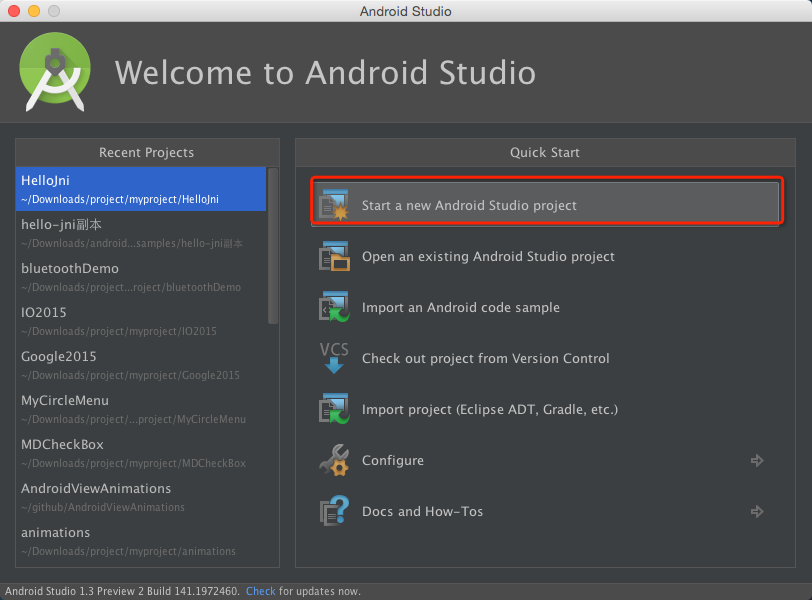Click the import Eclipse/Gradle project icon
Viewport: 812px width, 600px height.
[x=334, y=409]
